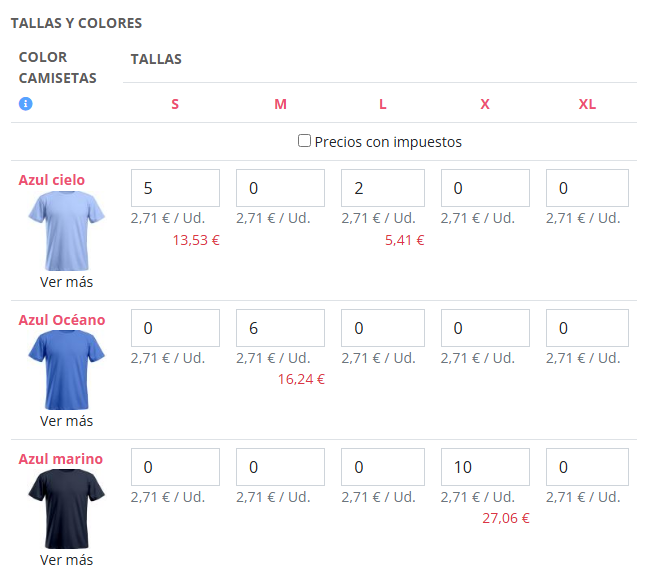The width and height of the screenshot is (666, 575).
Task: Click the blue info icon under Color Camisetas
Action: 26,103
